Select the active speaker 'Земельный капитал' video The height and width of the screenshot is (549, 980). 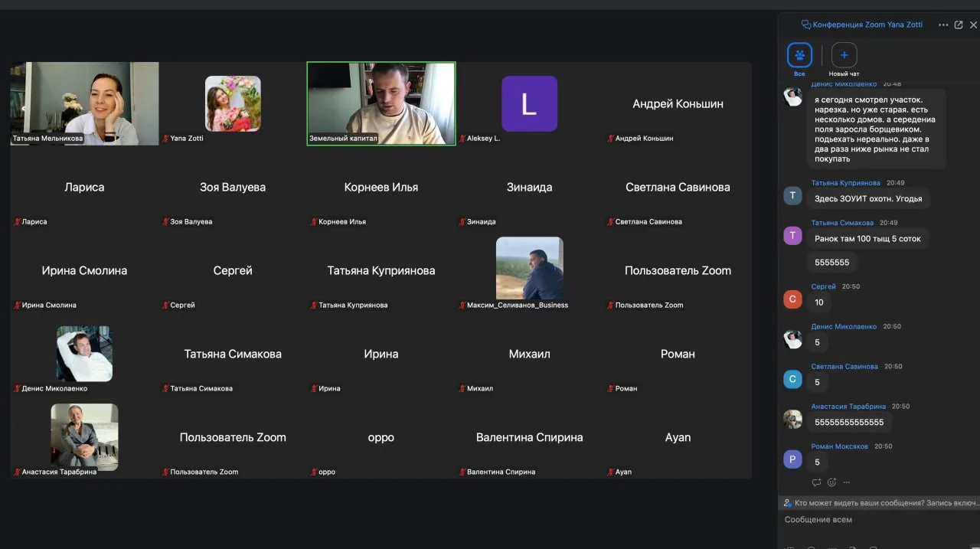click(381, 103)
